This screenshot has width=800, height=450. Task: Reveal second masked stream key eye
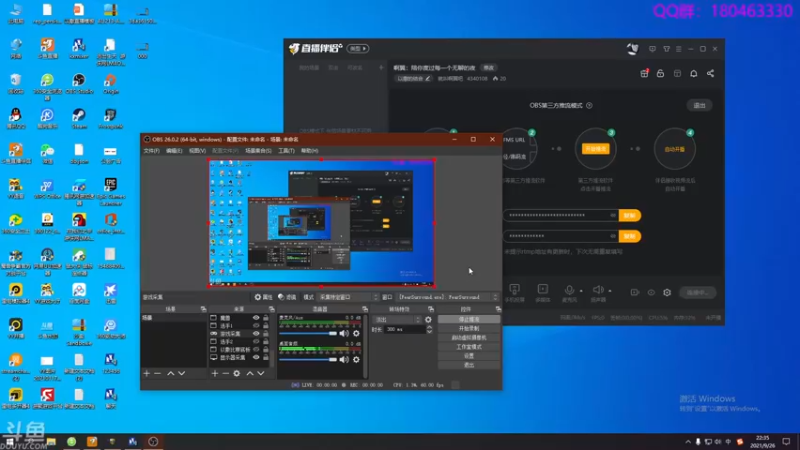coord(613,236)
